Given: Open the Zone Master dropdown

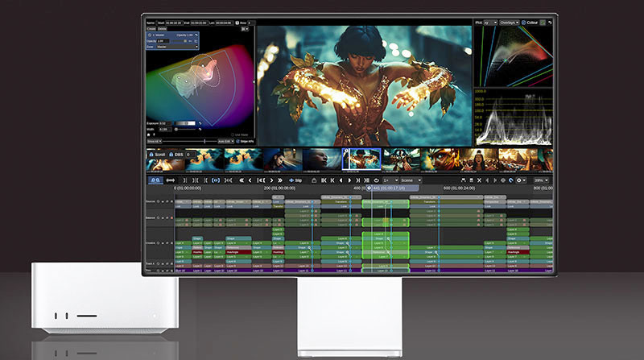Looking at the screenshot, I should [177, 47].
